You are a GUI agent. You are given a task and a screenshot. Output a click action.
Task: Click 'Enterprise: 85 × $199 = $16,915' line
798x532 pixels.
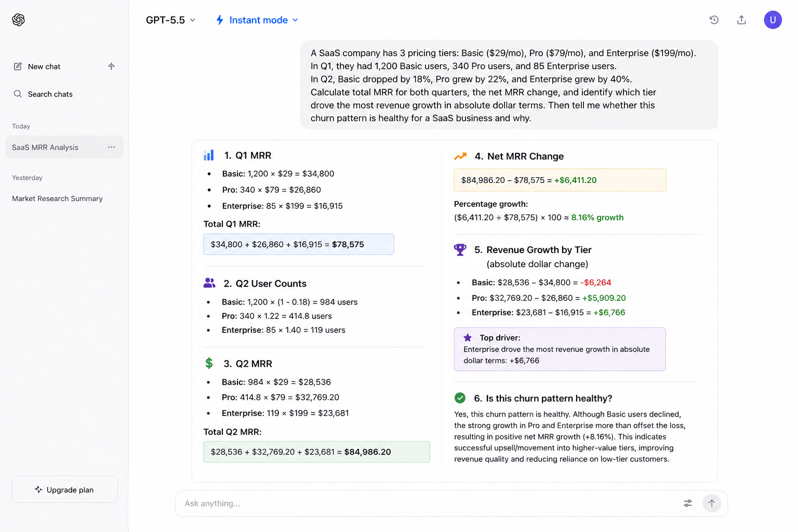coord(283,206)
